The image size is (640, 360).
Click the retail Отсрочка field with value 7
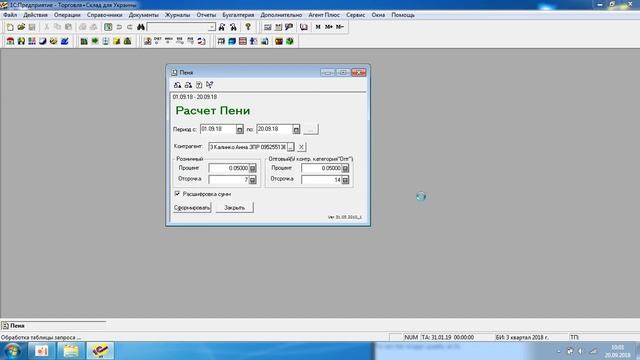pyautogui.click(x=229, y=180)
